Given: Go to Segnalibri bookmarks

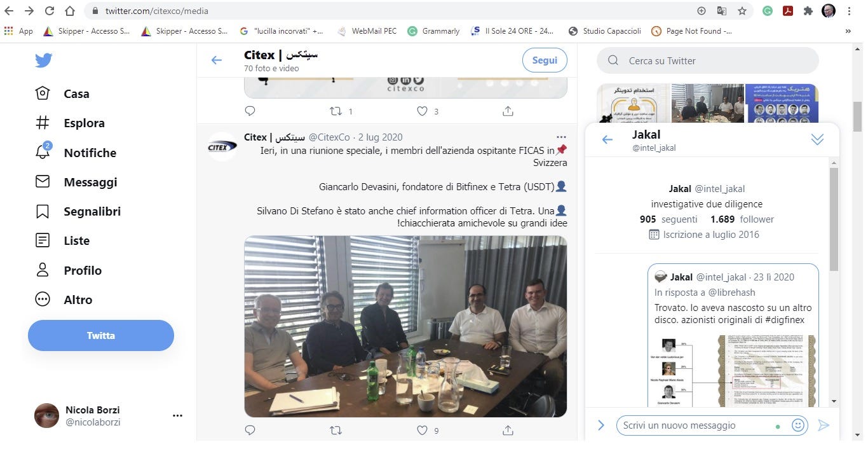Looking at the screenshot, I should 78,211.
